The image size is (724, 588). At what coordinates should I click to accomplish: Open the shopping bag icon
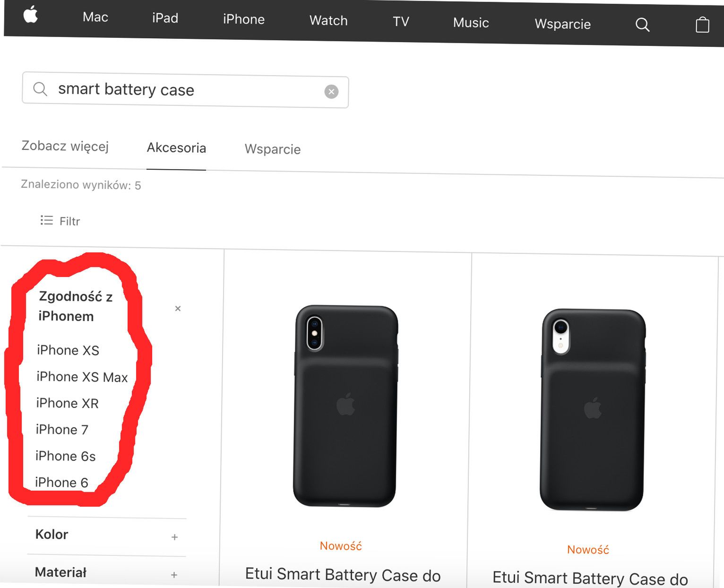point(702,25)
